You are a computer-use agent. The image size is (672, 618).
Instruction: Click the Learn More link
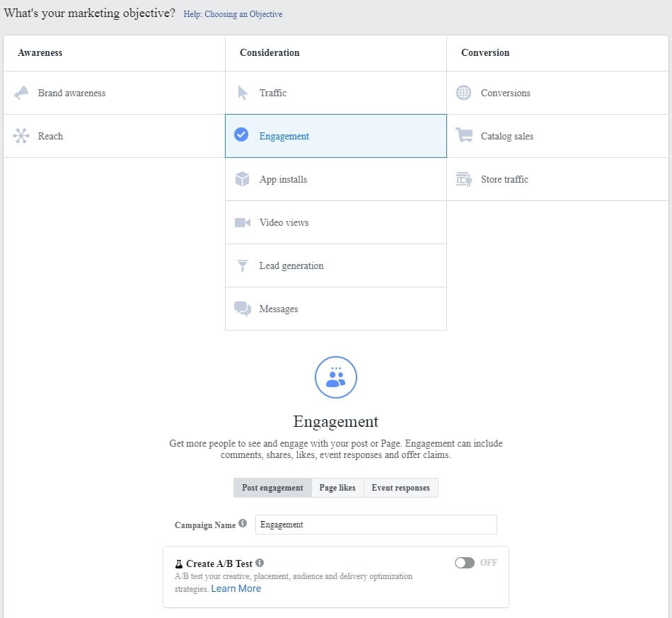pos(236,588)
